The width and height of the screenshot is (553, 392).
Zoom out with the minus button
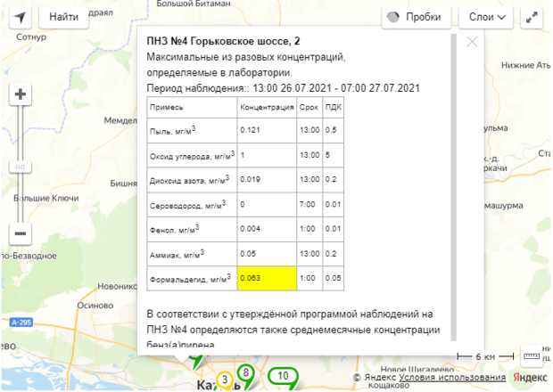21,233
